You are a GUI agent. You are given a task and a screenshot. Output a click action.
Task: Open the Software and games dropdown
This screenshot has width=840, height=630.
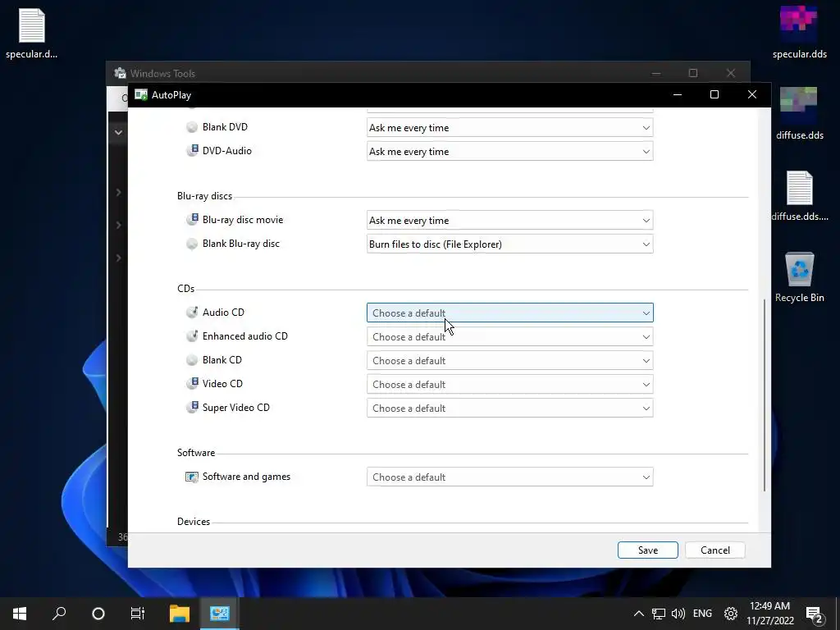[509, 477]
